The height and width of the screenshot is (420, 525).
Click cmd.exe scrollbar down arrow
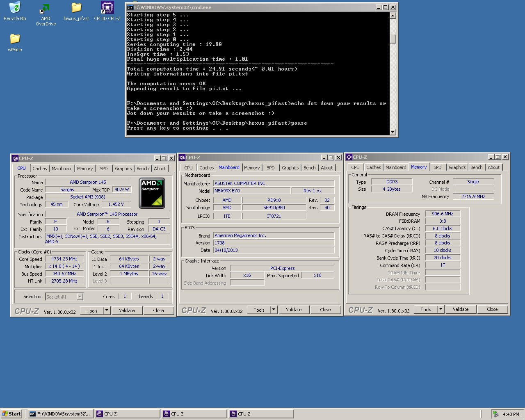tap(393, 132)
